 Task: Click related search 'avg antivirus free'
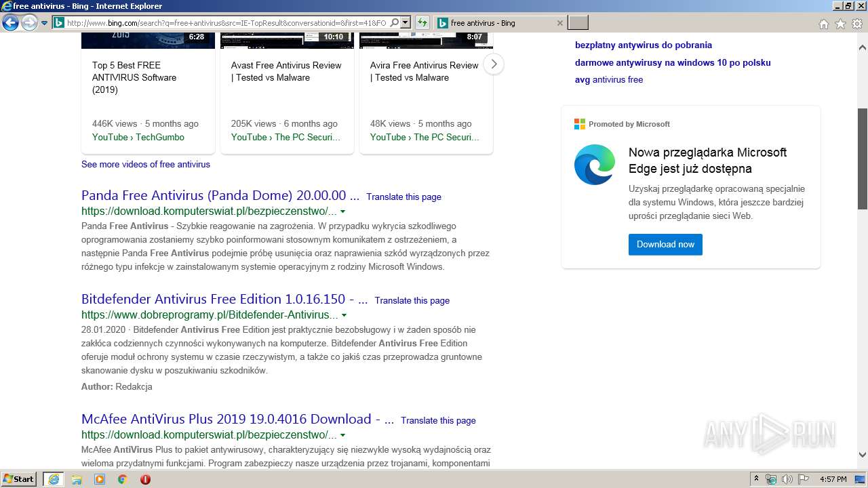609,79
